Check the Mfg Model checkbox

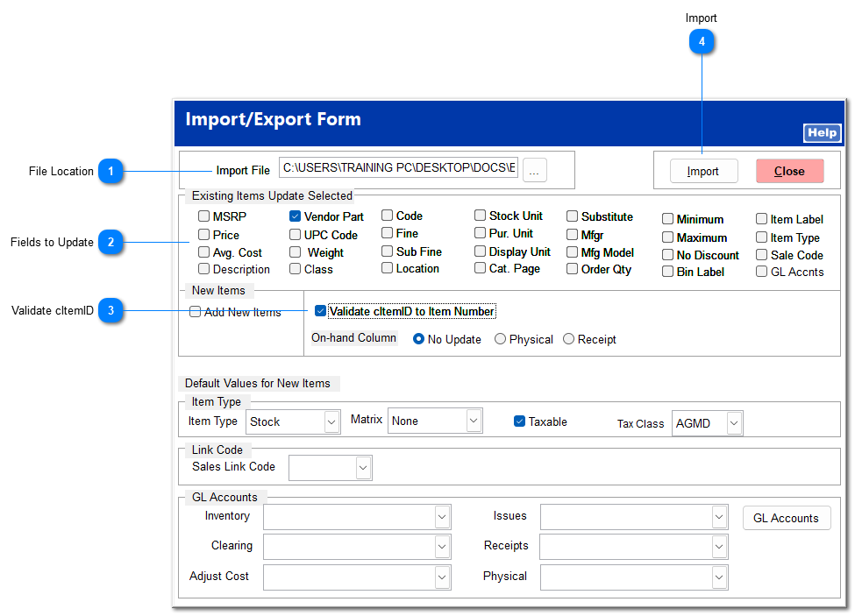572,252
